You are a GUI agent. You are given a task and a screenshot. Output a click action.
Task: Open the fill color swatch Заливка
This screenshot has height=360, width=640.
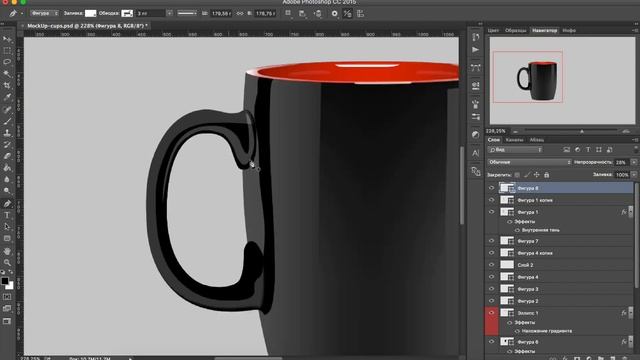point(91,13)
